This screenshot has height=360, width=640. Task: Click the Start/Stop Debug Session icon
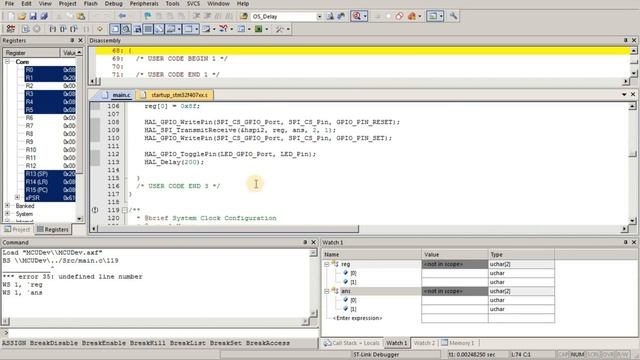357,16
